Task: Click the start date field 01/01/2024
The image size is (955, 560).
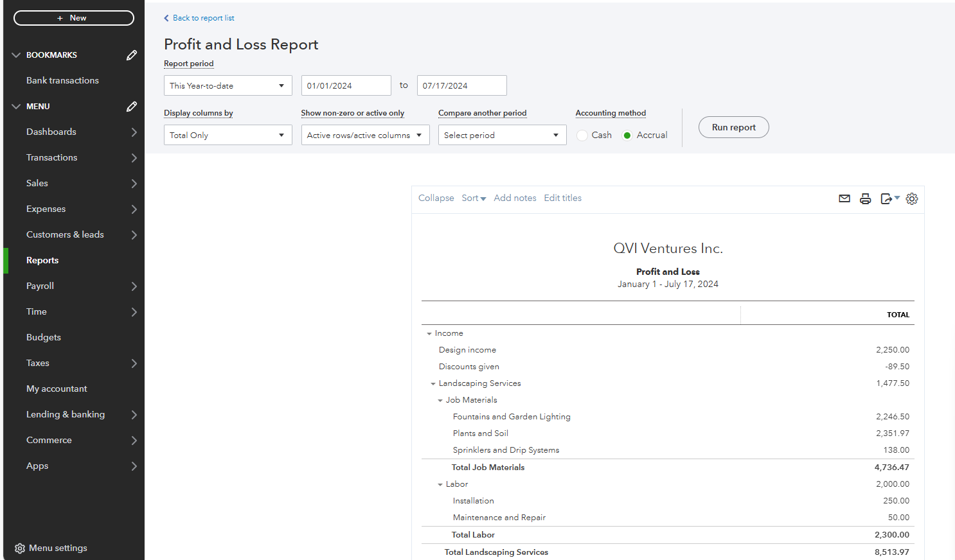Action: pyautogui.click(x=346, y=85)
